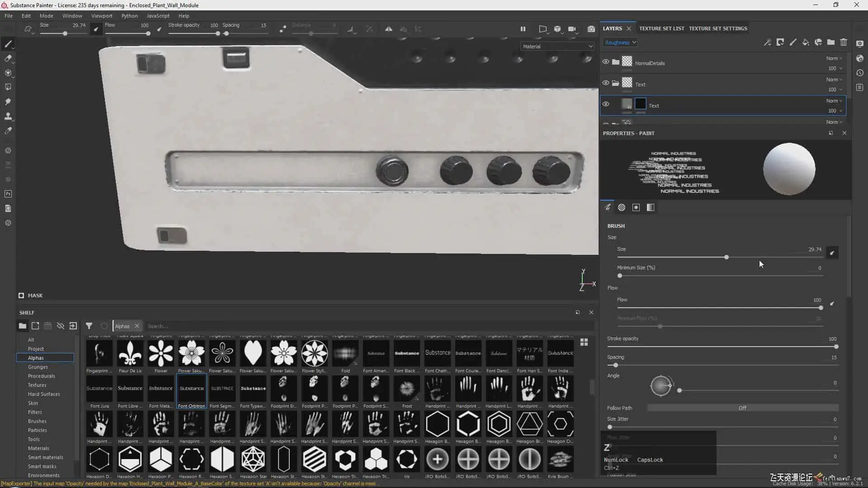Select Smart materials in the shelf categories
This screenshot has width=868, height=488.
point(46,457)
